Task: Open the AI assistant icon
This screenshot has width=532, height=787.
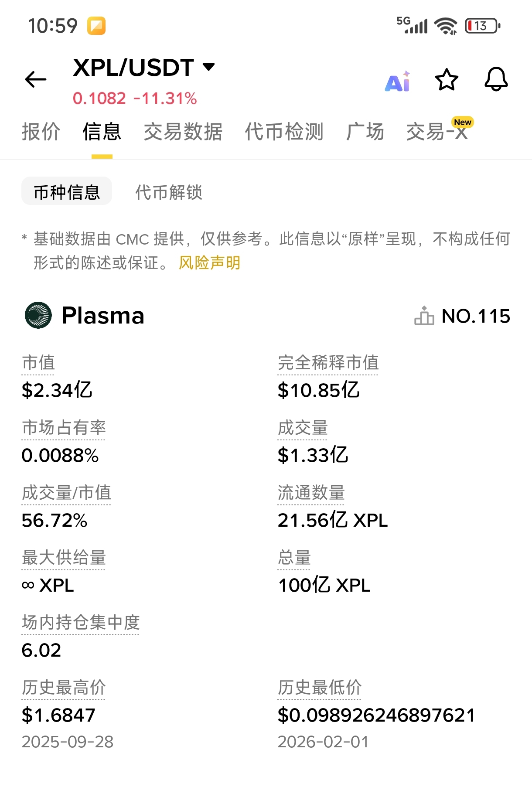Action: click(x=398, y=82)
